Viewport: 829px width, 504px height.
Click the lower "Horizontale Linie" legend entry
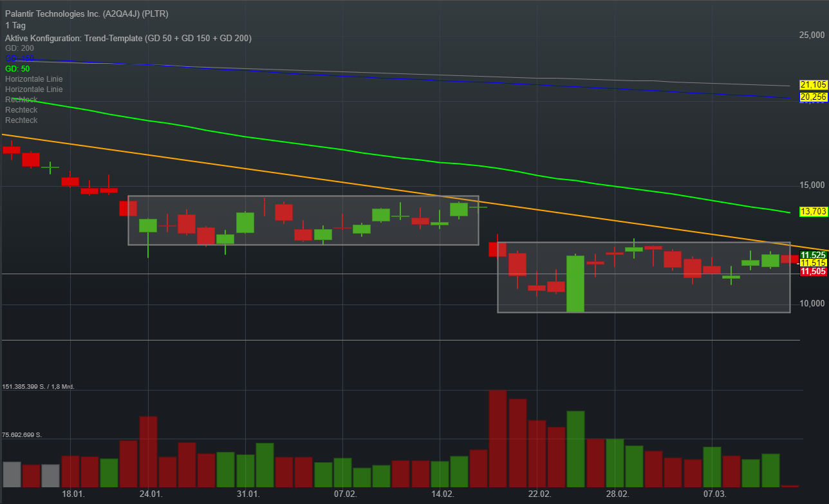tap(34, 89)
